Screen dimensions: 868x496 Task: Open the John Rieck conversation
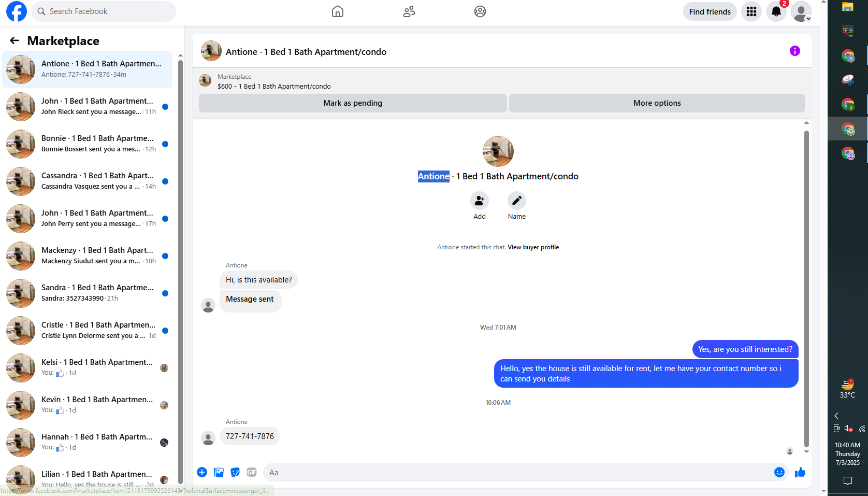click(87, 106)
